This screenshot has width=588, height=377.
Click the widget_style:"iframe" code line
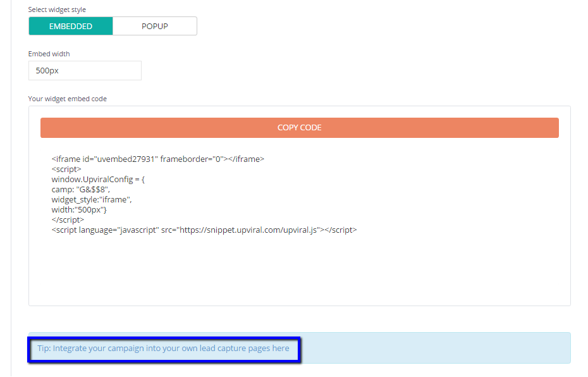click(x=92, y=199)
